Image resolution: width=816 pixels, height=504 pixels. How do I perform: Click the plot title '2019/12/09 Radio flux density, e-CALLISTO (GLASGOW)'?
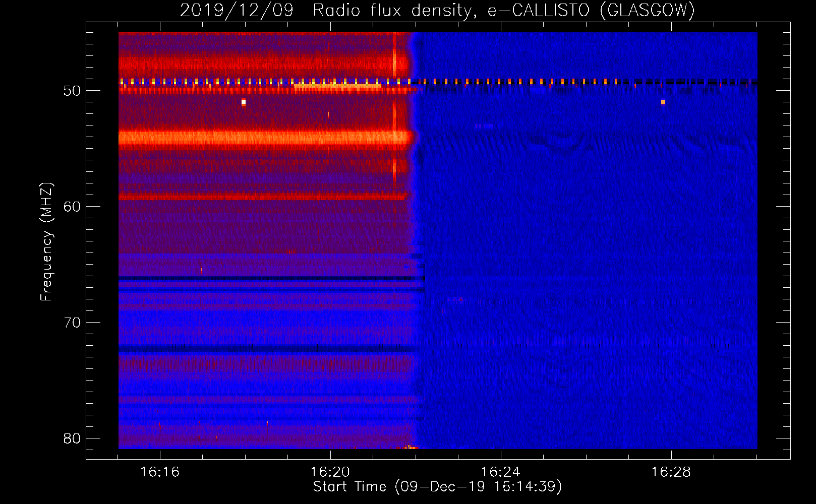click(437, 10)
